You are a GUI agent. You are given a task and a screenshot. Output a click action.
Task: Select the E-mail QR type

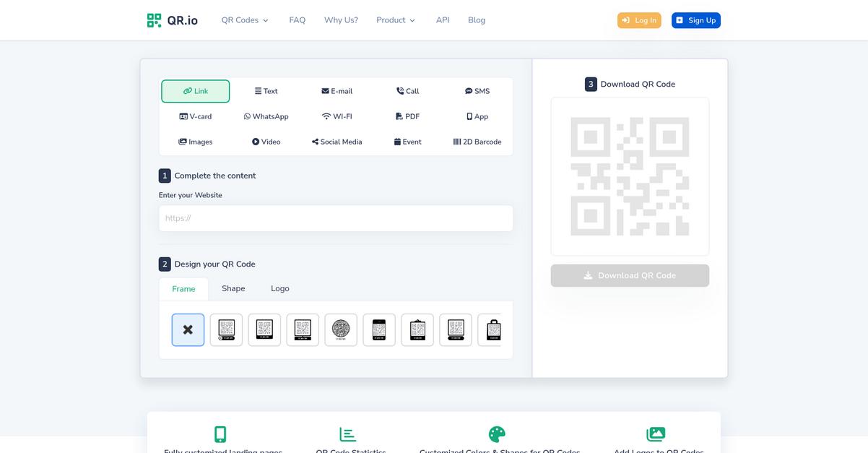[337, 91]
